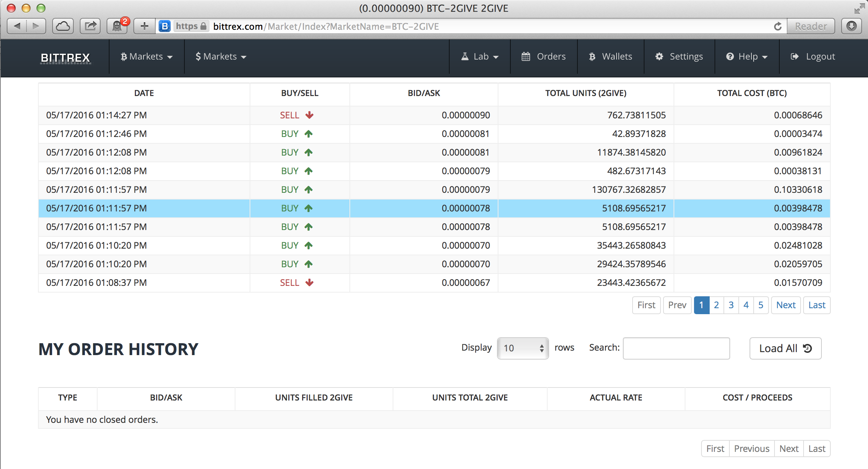Open the Ghostery extension icon with badge
868x469 pixels.
[117, 26]
